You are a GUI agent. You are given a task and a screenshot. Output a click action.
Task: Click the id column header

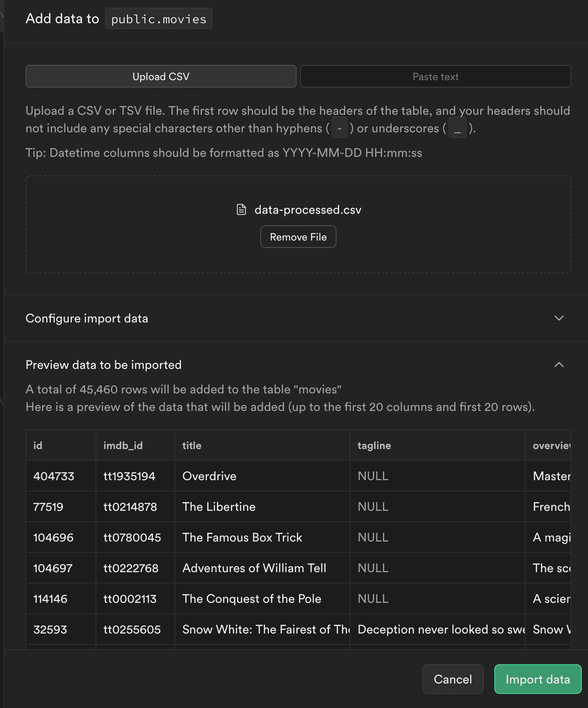[38, 446]
